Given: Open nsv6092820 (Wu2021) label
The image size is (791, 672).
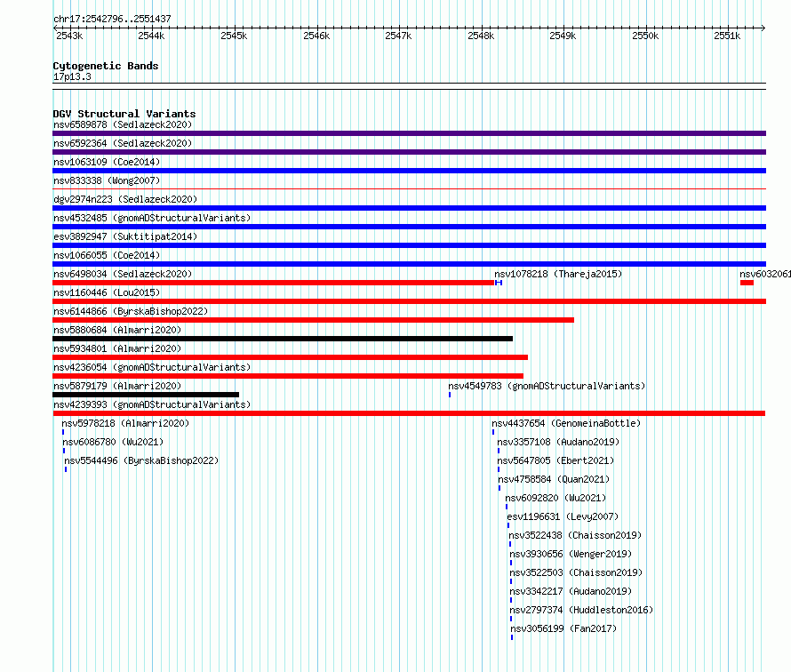Looking at the screenshot, I should (x=555, y=498).
